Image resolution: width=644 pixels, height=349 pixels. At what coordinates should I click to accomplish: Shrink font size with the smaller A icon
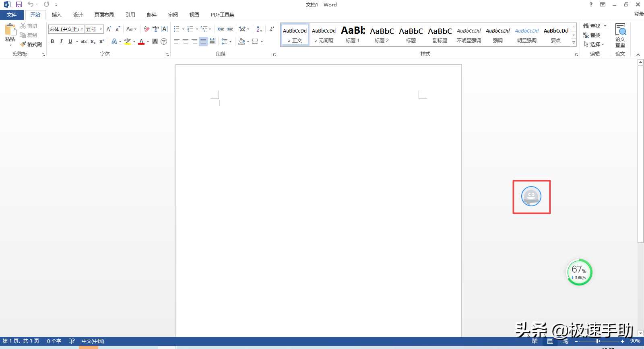118,29
